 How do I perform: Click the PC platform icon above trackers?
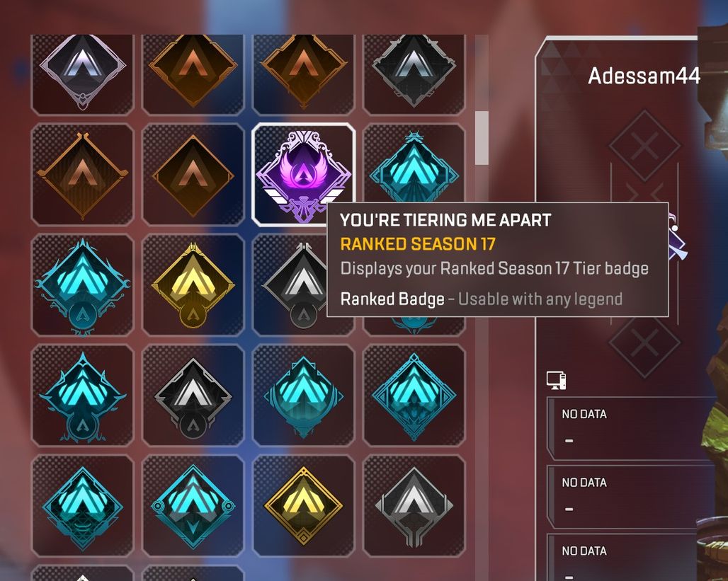[x=556, y=380]
